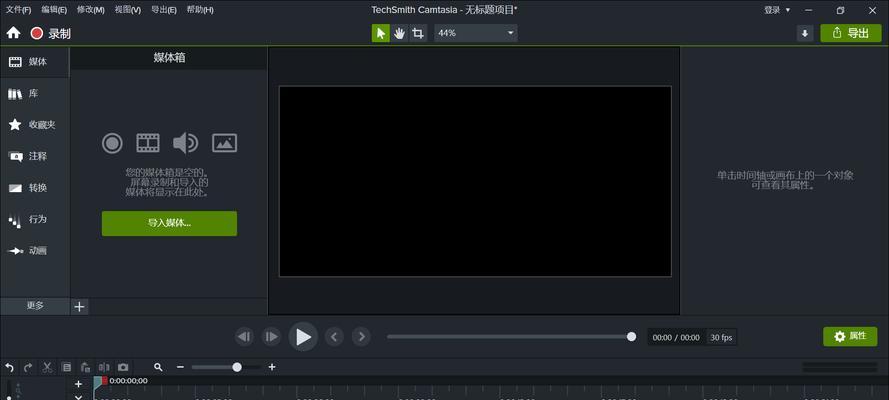This screenshot has height=400, width=889.
Task: Click the speaker audio icon in media bin
Action: click(185, 143)
